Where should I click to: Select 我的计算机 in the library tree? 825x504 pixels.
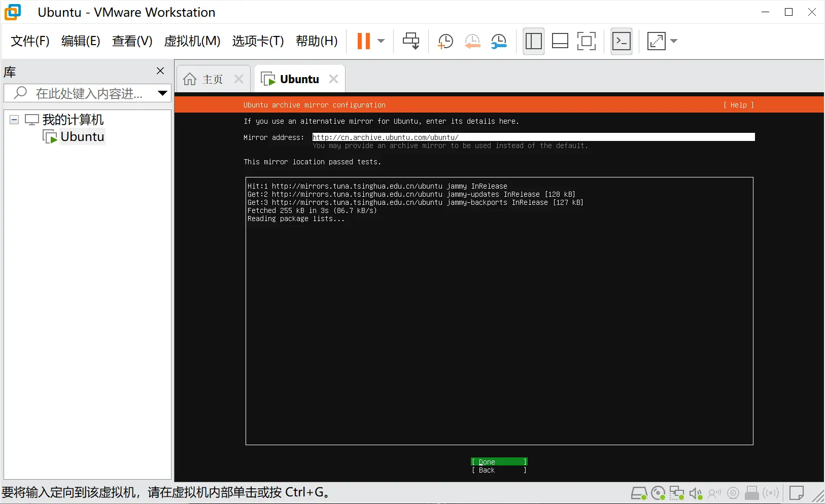(x=73, y=120)
